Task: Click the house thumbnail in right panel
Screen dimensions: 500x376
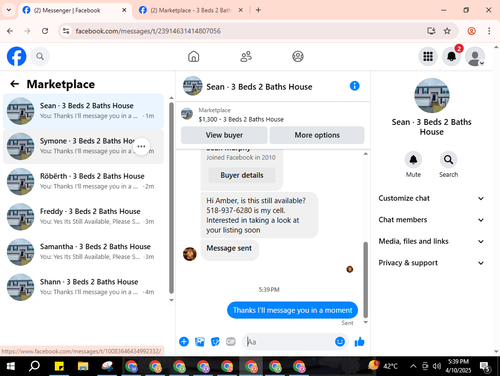Action: 432,96
